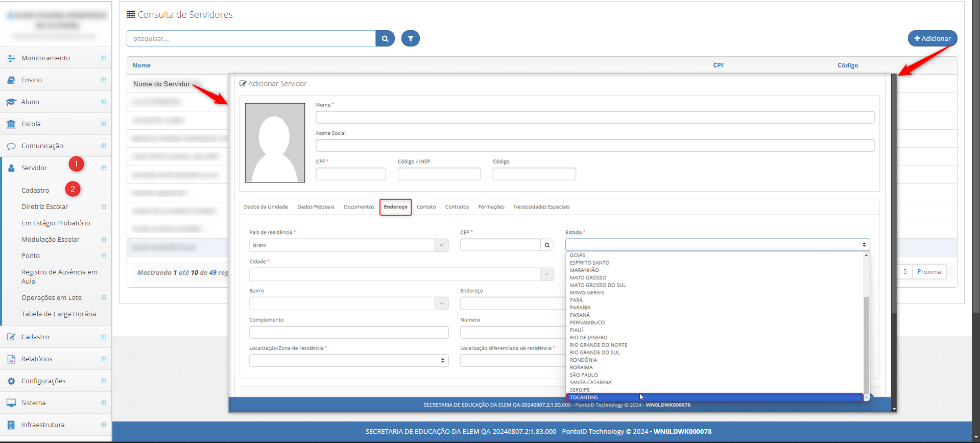
Task: Expand the Configurações menu
Action: [x=104, y=381]
